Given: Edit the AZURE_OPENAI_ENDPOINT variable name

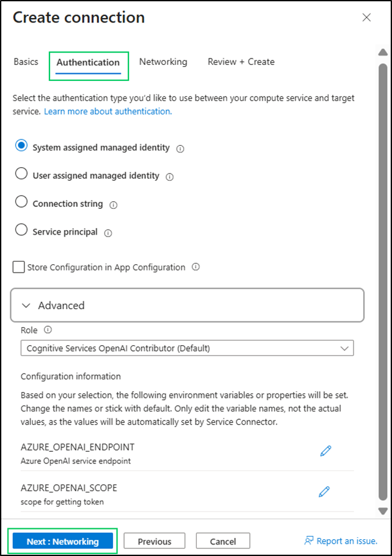Looking at the screenshot, I should (x=325, y=451).
